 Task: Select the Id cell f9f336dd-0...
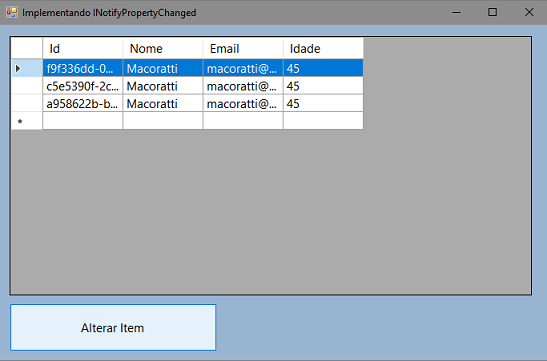[x=83, y=68]
